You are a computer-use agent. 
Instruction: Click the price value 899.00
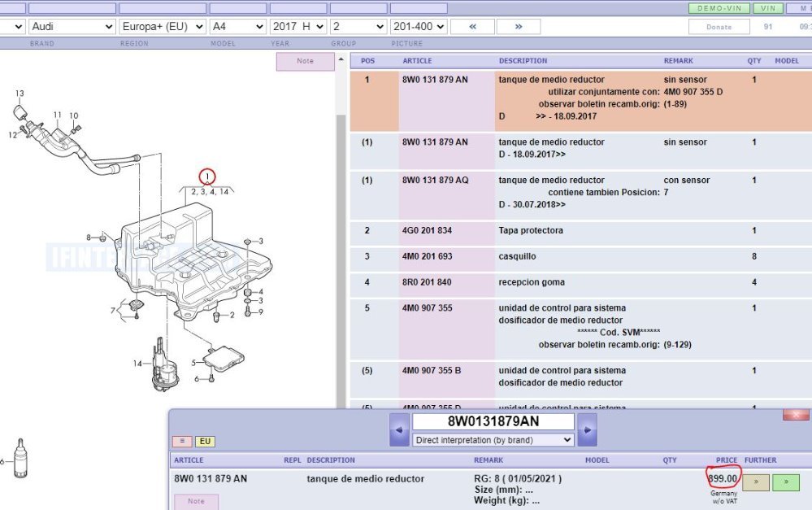click(x=723, y=478)
